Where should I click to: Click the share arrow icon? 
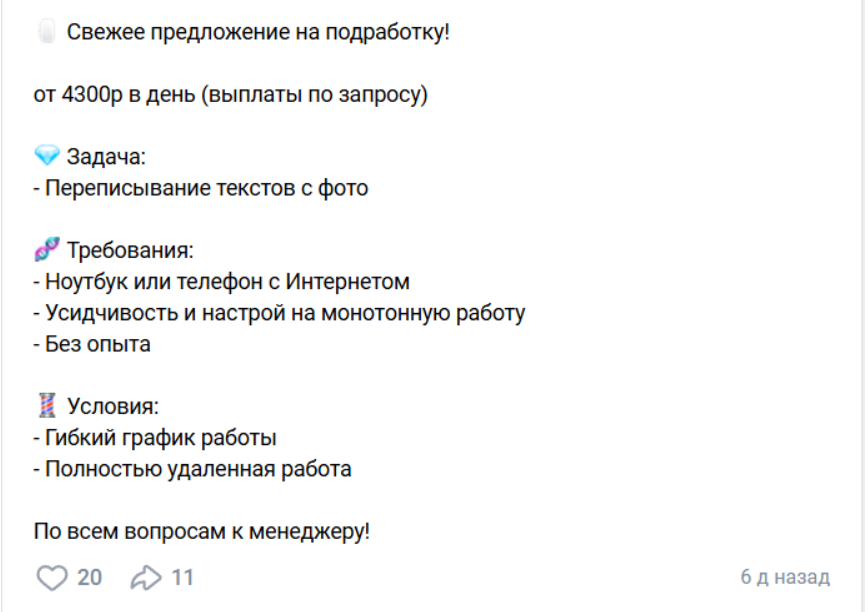(x=146, y=577)
